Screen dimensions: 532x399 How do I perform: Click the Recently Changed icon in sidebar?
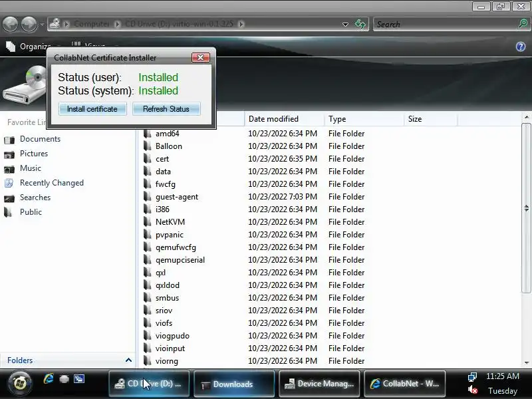pyautogui.click(x=9, y=184)
